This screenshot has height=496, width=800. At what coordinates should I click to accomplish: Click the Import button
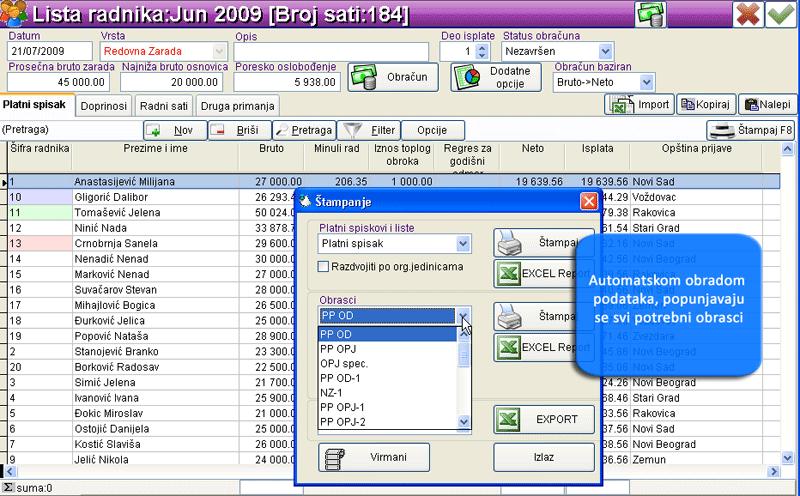click(x=638, y=104)
